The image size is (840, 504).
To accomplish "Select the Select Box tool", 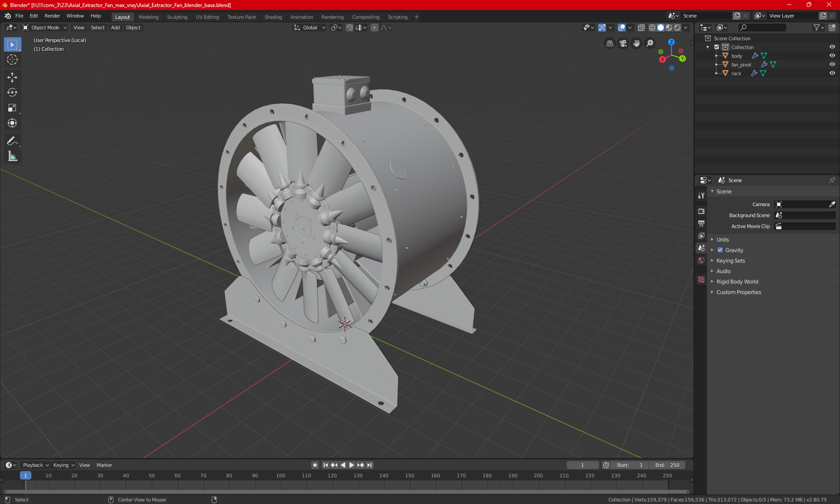I will pyautogui.click(x=12, y=44).
